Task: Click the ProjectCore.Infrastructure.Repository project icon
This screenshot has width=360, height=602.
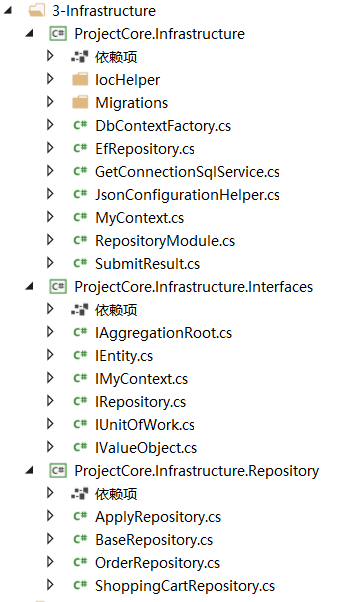Action: (58, 471)
